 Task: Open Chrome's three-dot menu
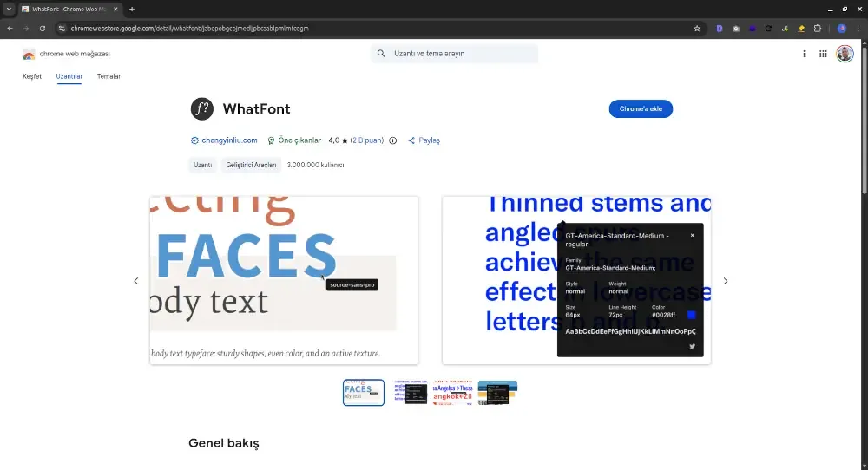point(858,29)
